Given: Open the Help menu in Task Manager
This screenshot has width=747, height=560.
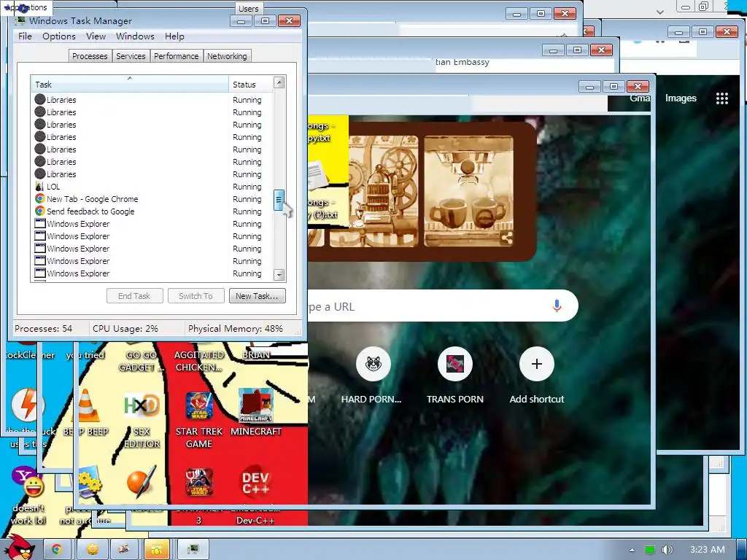Looking at the screenshot, I should [174, 36].
